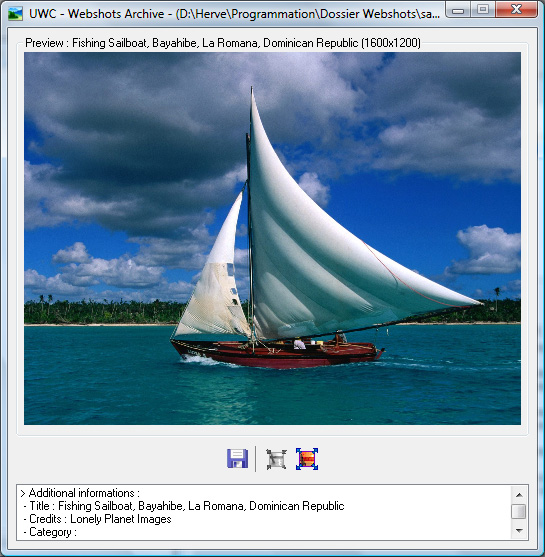Image resolution: width=545 pixels, height=557 pixels.
Task: Click the blue floppy disk save icon
Action: click(237, 459)
